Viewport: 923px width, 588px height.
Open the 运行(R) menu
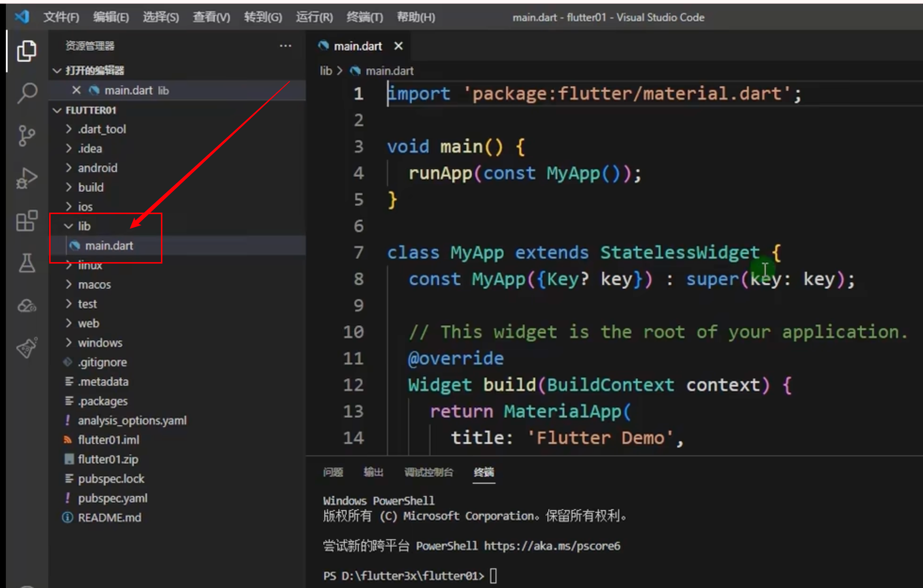314,17
